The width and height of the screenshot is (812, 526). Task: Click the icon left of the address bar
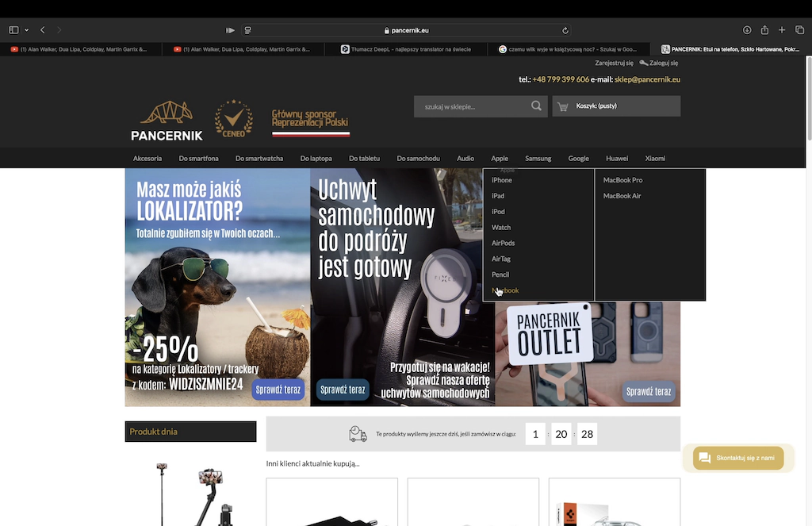tap(248, 31)
